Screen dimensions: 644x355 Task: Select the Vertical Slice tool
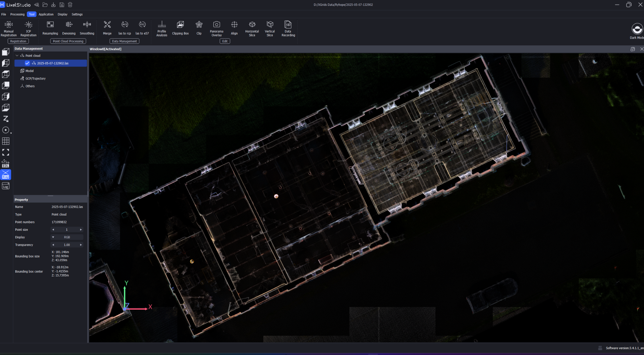(270, 28)
